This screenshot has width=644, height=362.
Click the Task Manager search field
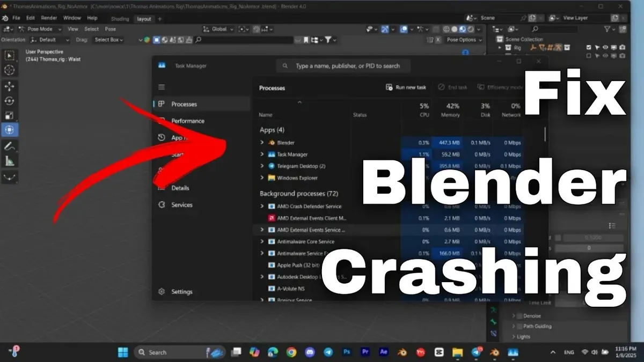343,66
